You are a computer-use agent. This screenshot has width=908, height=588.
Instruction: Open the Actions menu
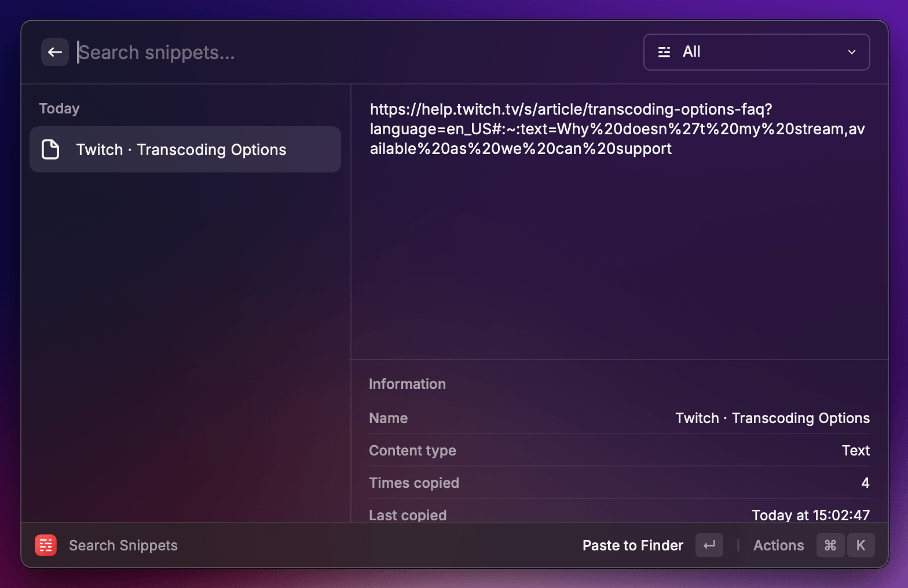click(778, 545)
